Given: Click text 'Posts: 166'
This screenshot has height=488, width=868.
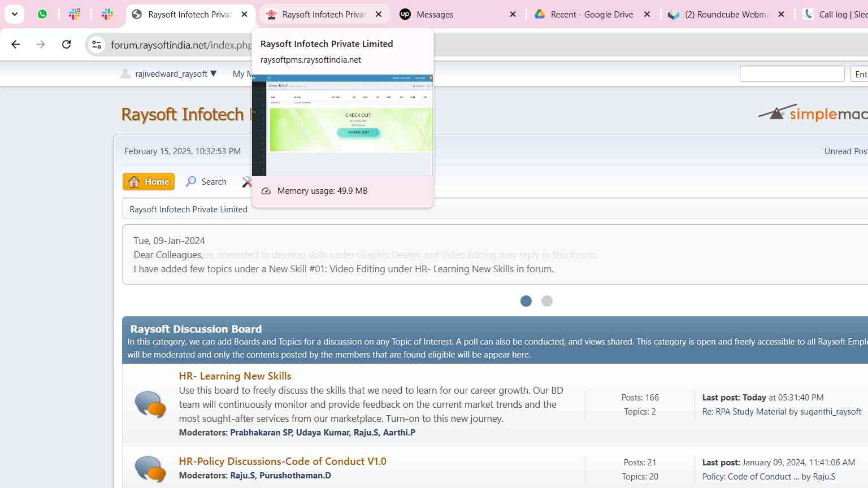Looking at the screenshot, I should (640, 398).
